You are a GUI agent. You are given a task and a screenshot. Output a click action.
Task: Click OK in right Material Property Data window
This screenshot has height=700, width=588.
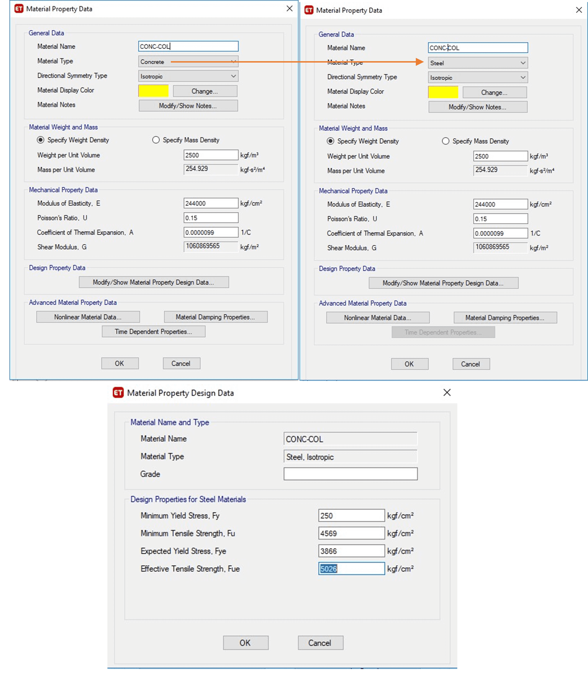point(410,364)
